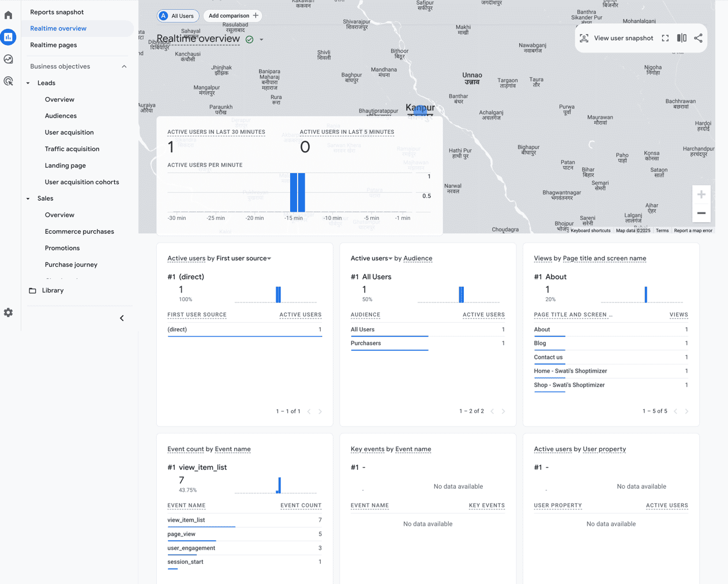Go to next page of Views table
The height and width of the screenshot is (584, 728).
686,411
